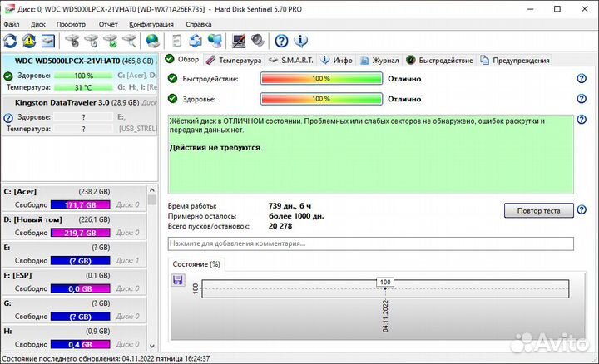Click help icon next to Здоровье bar

click(x=582, y=99)
